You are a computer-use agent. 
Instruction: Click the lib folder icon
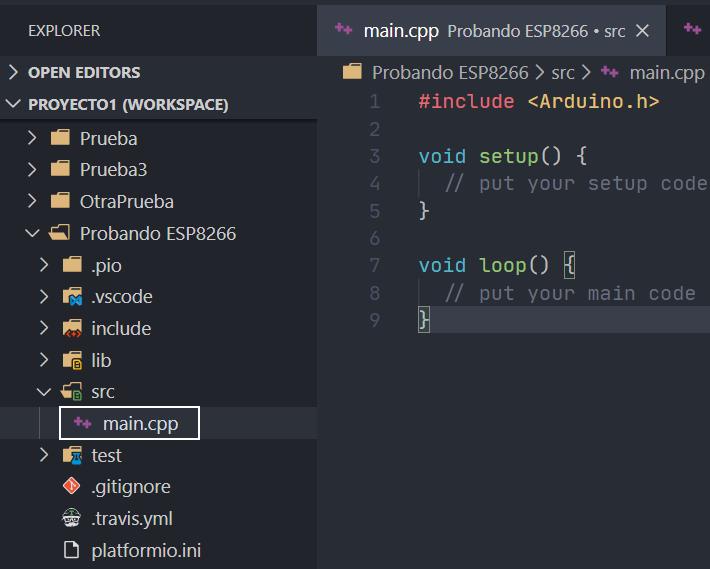pos(72,360)
